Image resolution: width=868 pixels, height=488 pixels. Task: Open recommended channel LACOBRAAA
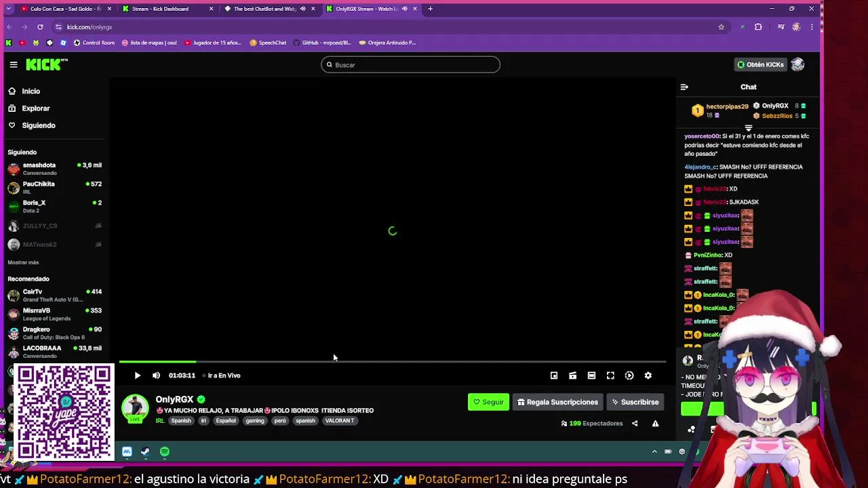pyautogui.click(x=54, y=352)
